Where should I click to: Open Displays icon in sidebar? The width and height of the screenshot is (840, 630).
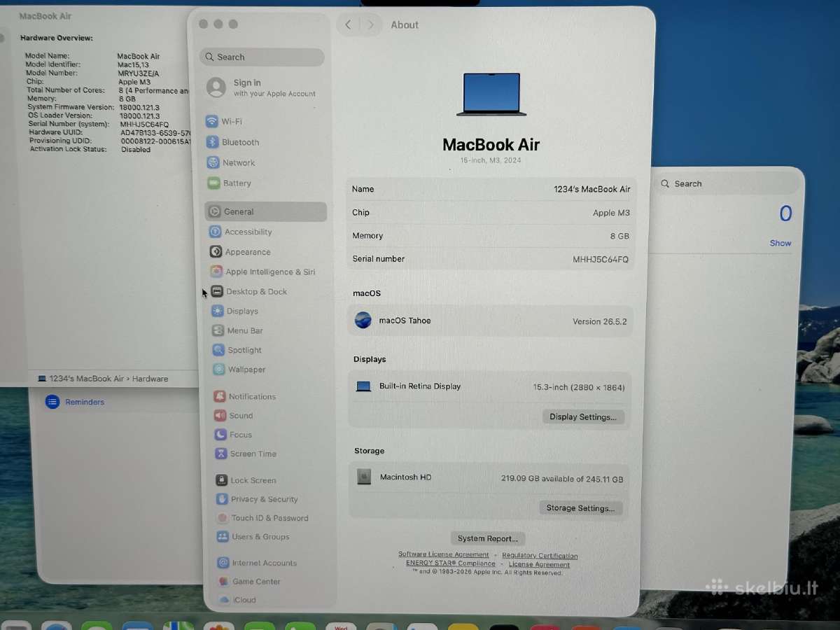218,311
